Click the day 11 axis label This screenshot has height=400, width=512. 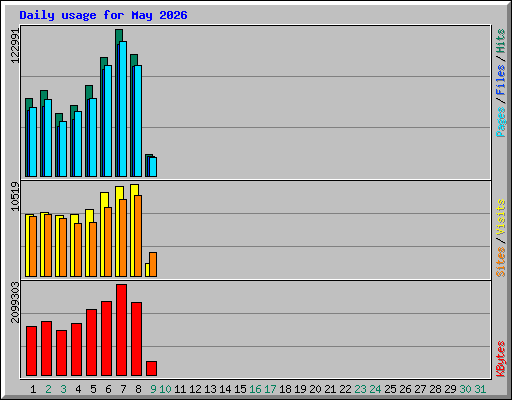pyautogui.click(x=180, y=389)
